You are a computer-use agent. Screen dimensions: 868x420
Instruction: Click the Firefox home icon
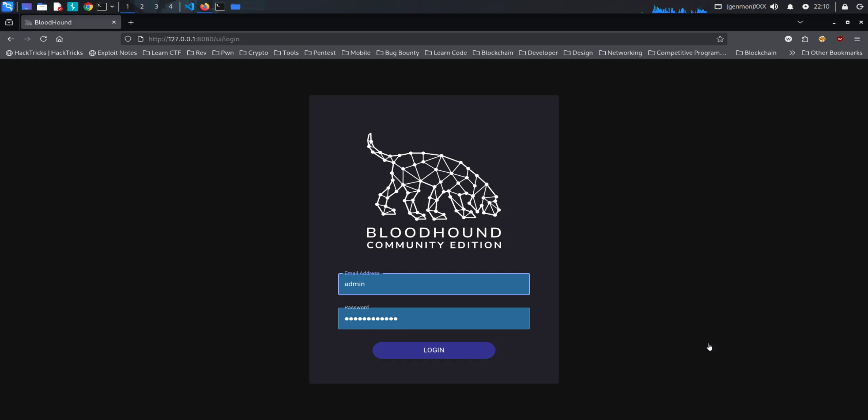coord(59,39)
